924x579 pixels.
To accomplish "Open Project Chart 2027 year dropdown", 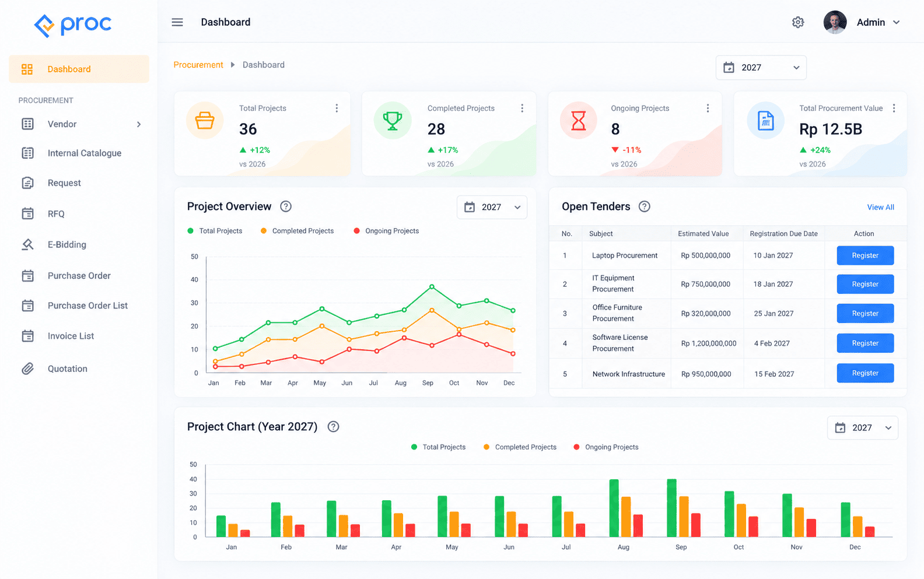I will click(x=862, y=428).
